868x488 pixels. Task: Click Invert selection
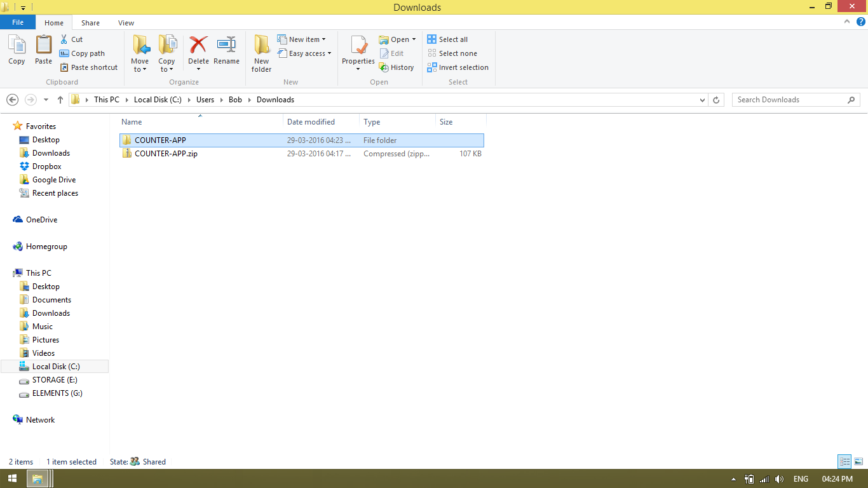pos(458,67)
